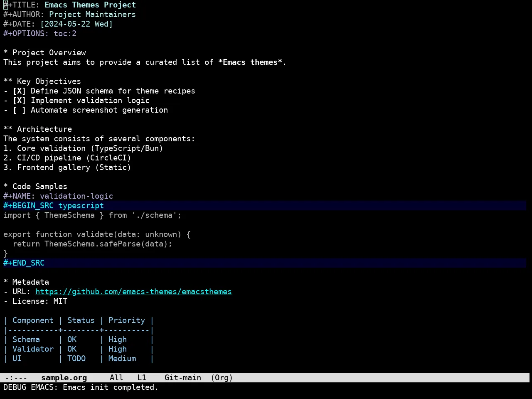Image resolution: width=532 pixels, height=399 pixels.
Task: Click the Component table header cell
Action: [33, 320]
